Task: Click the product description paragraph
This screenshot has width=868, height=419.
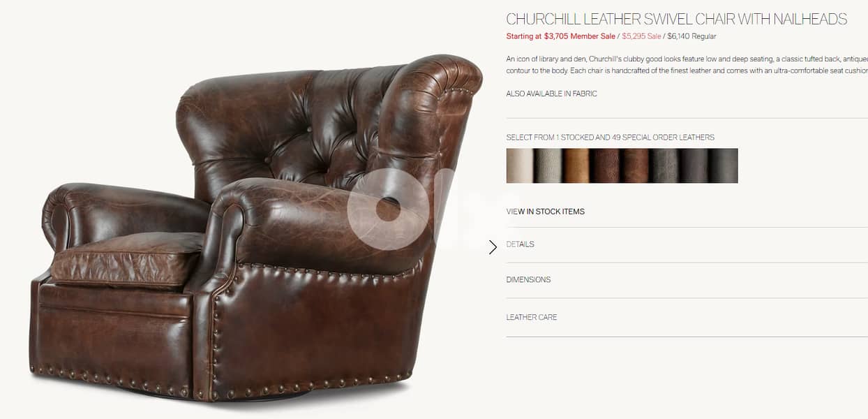Action: click(687, 65)
